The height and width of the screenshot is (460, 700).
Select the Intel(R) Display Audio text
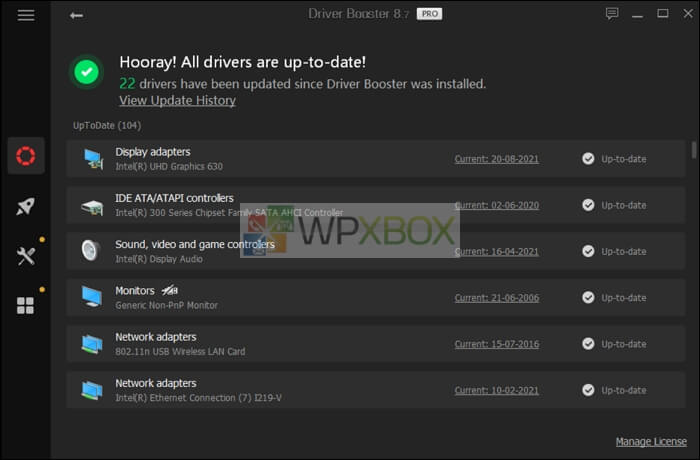159,259
